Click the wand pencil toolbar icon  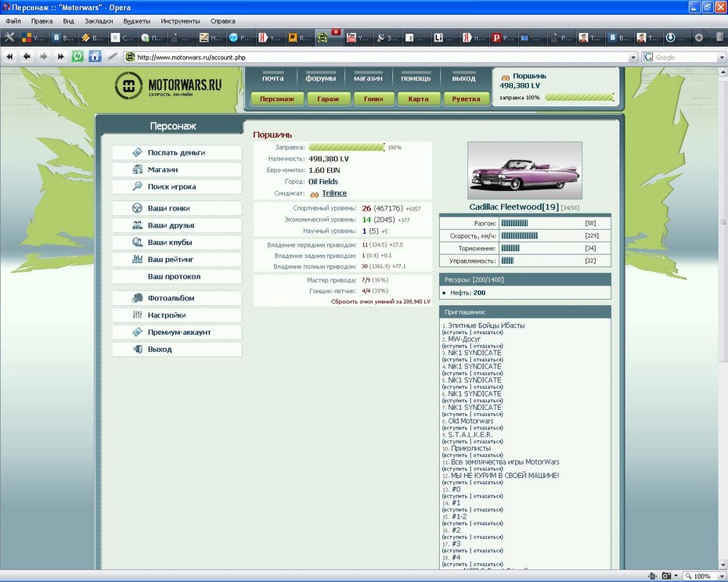tap(112, 56)
